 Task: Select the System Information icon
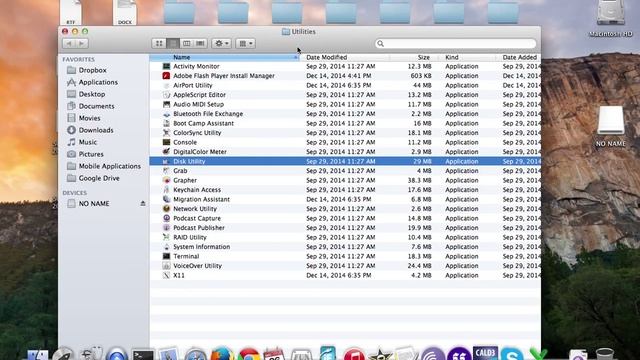coord(166,247)
